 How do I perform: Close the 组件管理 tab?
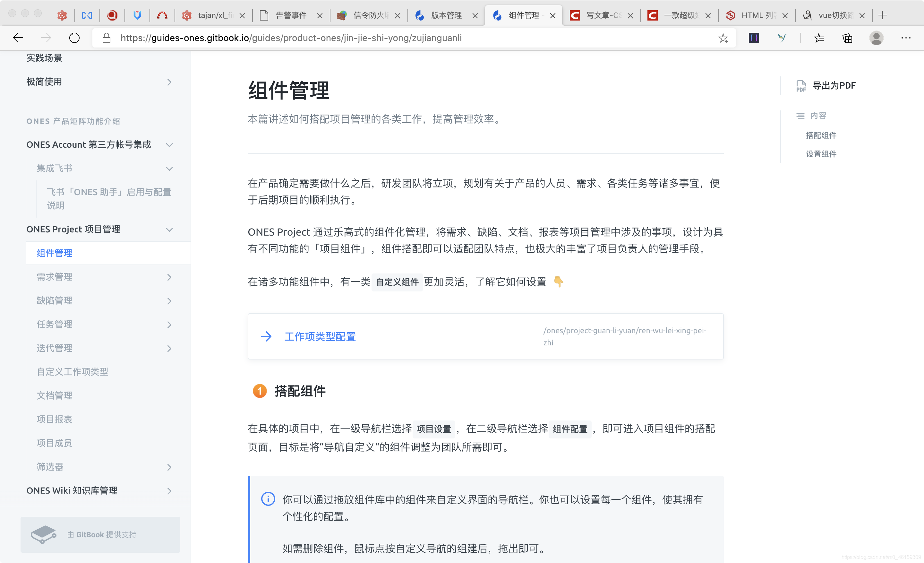click(x=552, y=16)
